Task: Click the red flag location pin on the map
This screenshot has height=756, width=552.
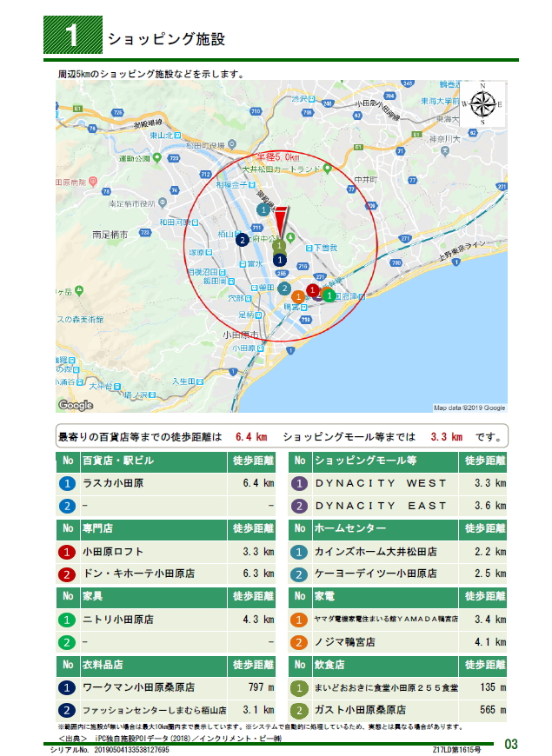Action: (281, 221)
